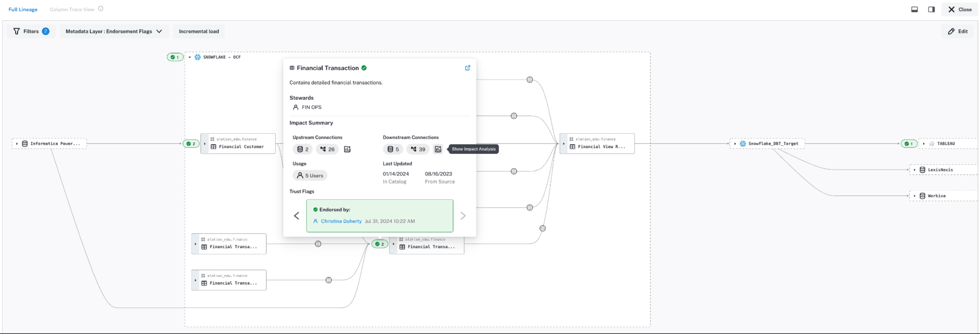Click the Column Trace View info icon

point(101,9)
